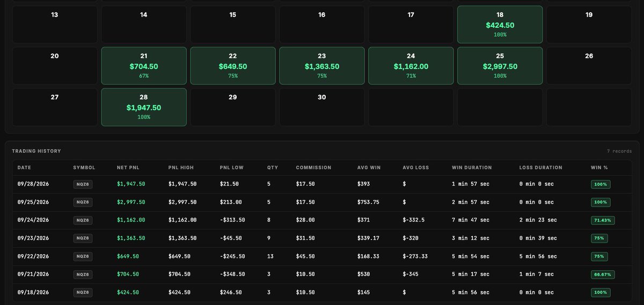Click the TRADING HISTORY section title
The height and width of the screenshot is (305, 644).
(36, 151)
